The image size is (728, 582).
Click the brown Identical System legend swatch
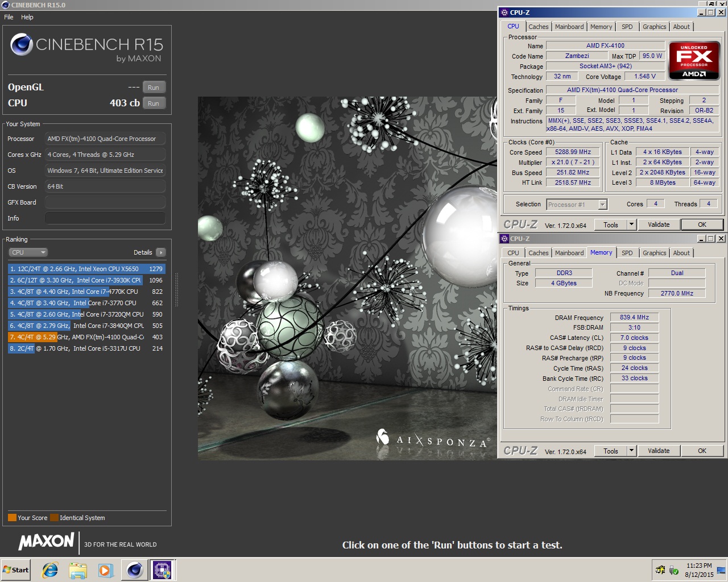pos(54,518)
